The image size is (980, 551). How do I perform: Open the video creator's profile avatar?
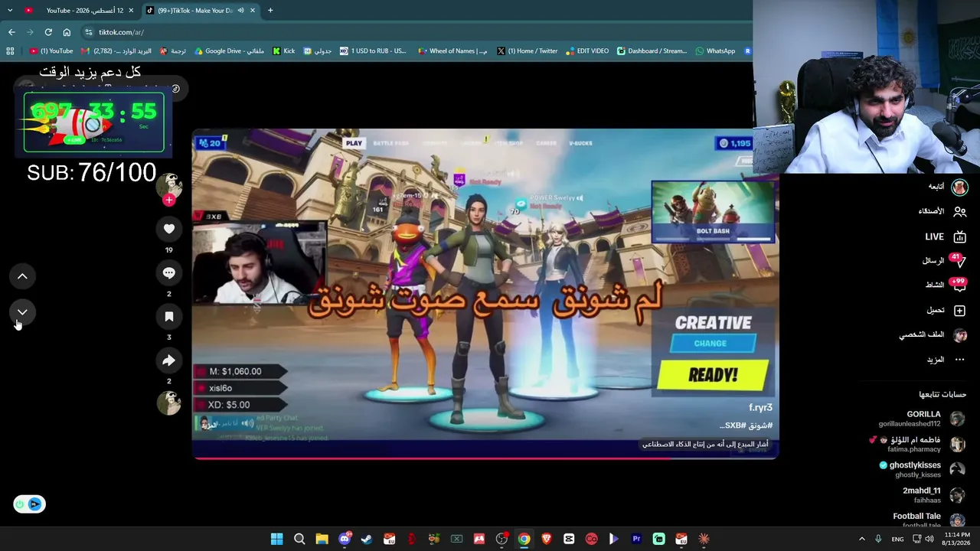pyautogui.click(x=169, y=184)
